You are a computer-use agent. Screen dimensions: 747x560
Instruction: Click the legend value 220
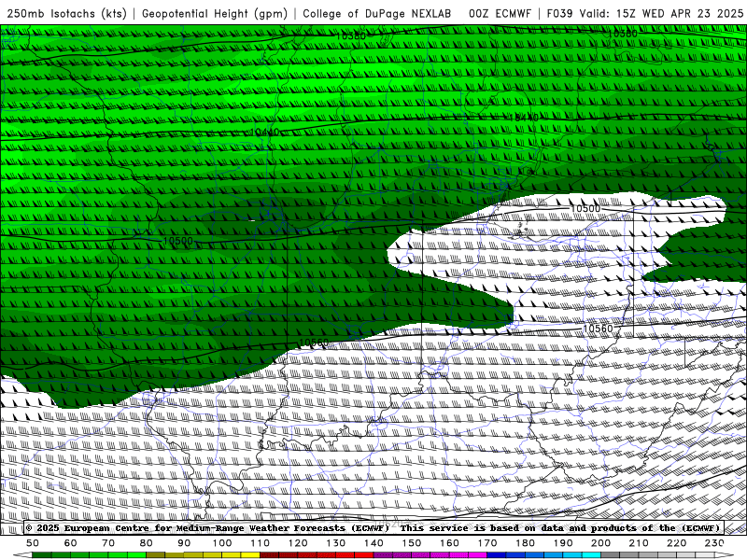click(x=676, y=543)
